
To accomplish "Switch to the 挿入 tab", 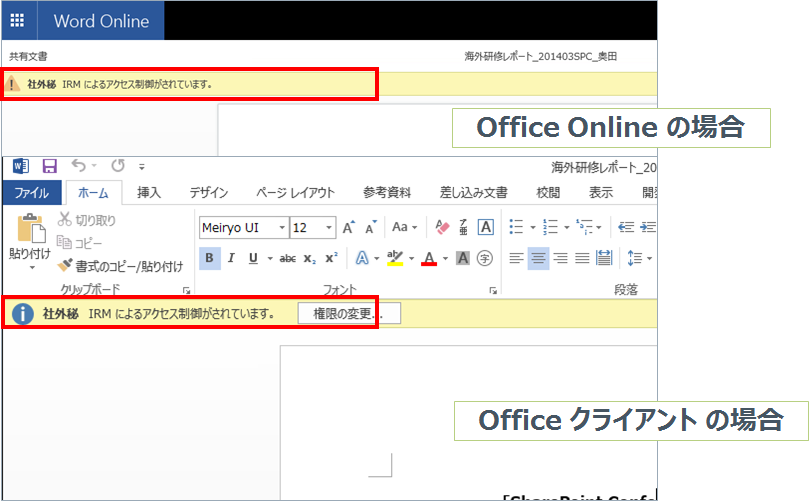I will point(149,193).
